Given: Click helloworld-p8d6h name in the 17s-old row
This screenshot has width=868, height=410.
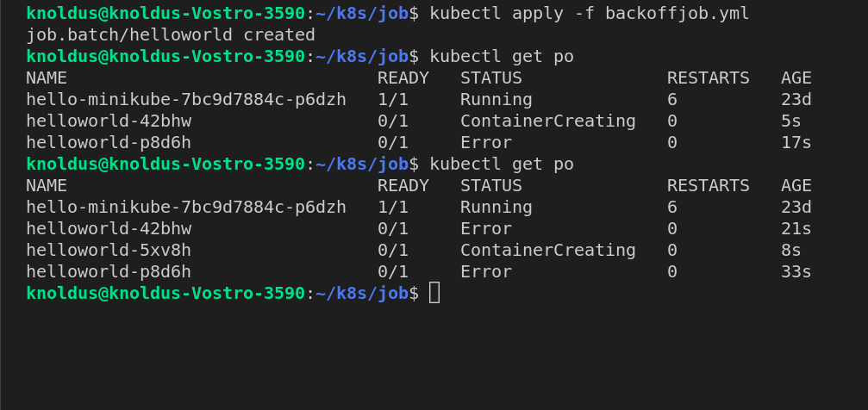Looking at the screenshot, I should tap(109, 143).
